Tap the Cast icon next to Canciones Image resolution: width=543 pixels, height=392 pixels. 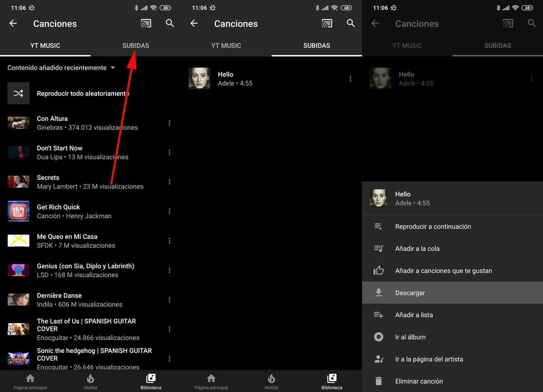pyautogui.click(x=146, y=24)
